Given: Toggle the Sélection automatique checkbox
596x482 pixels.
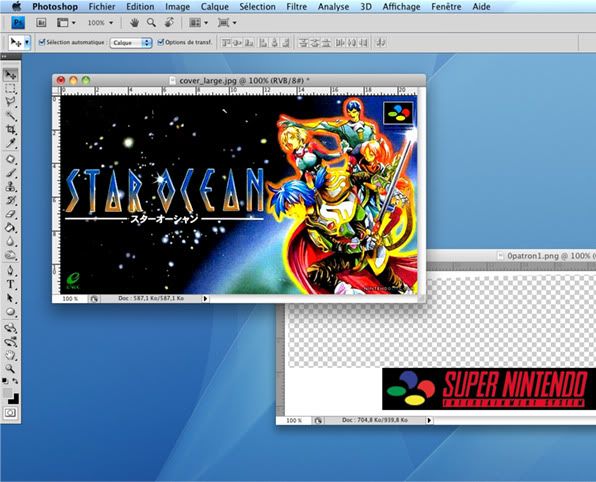Looking at the screenshot, I should click(x=42, y=42).
